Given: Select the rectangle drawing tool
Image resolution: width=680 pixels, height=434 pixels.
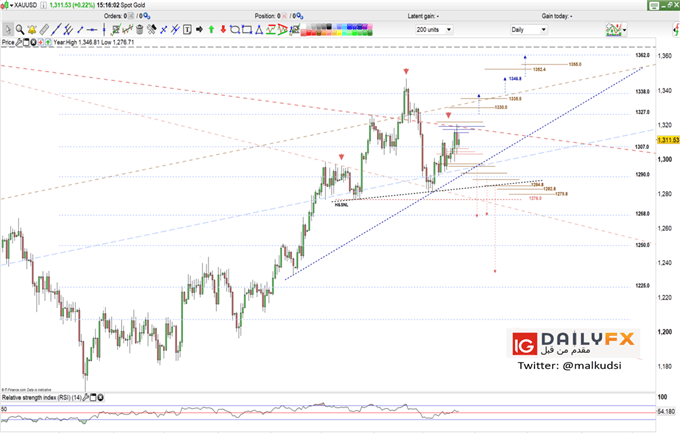Looking at the screenshot, I should coord(247,29).
